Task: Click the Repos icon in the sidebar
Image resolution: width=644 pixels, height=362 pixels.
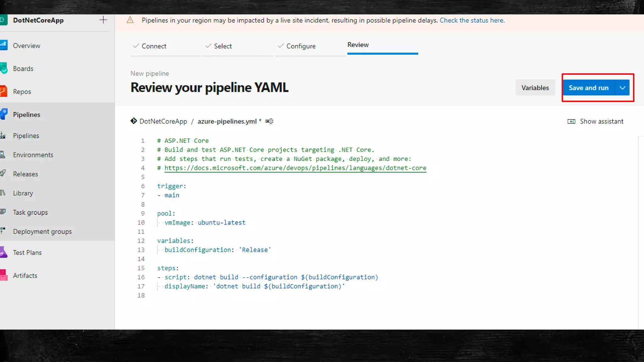Action: click(x=3, y=91)
